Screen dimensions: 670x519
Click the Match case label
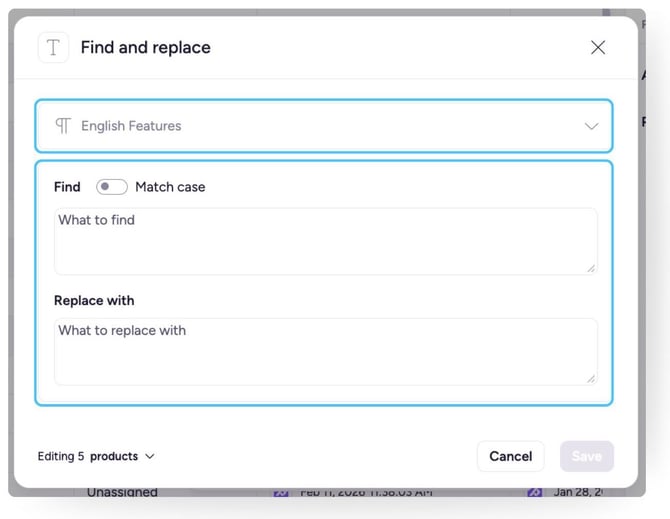tap(170, 187)
